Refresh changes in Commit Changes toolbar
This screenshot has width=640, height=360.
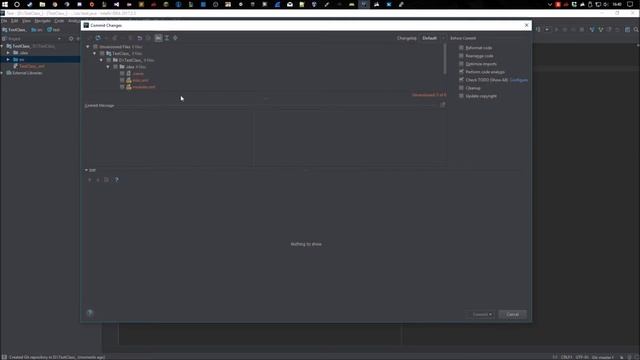click(x=98, y=38)
